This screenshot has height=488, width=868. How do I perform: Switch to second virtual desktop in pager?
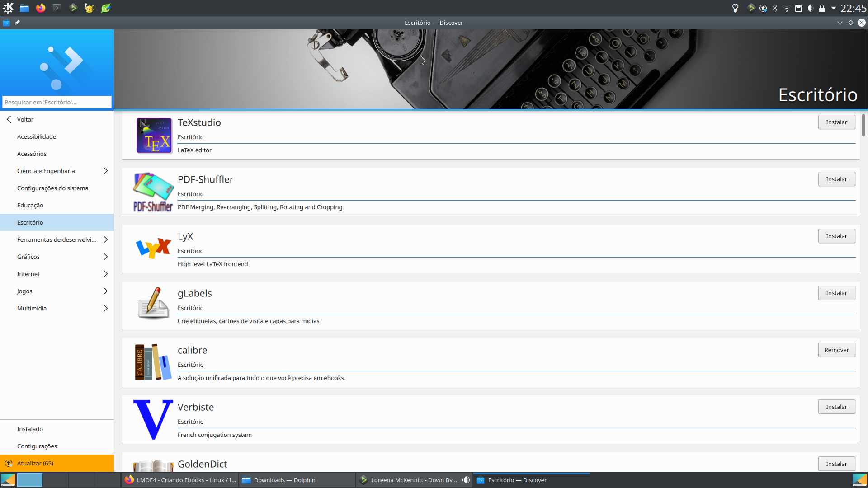click(56, 480)
